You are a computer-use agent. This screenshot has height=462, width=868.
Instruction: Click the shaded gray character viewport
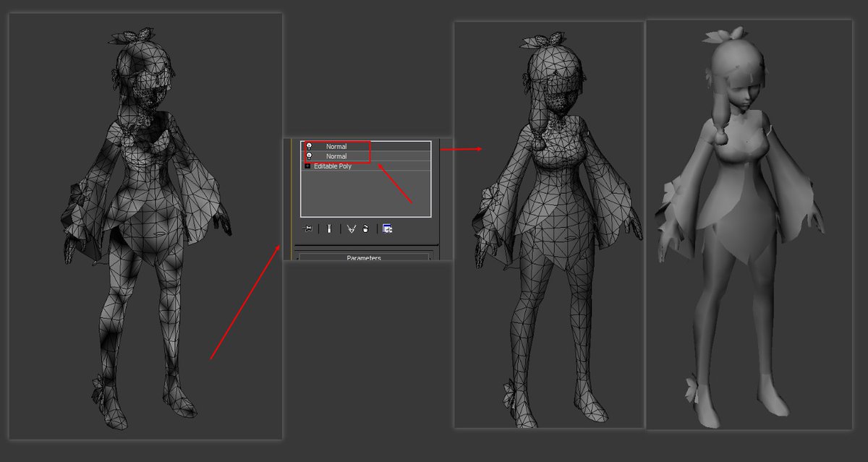tap(749, 224)
